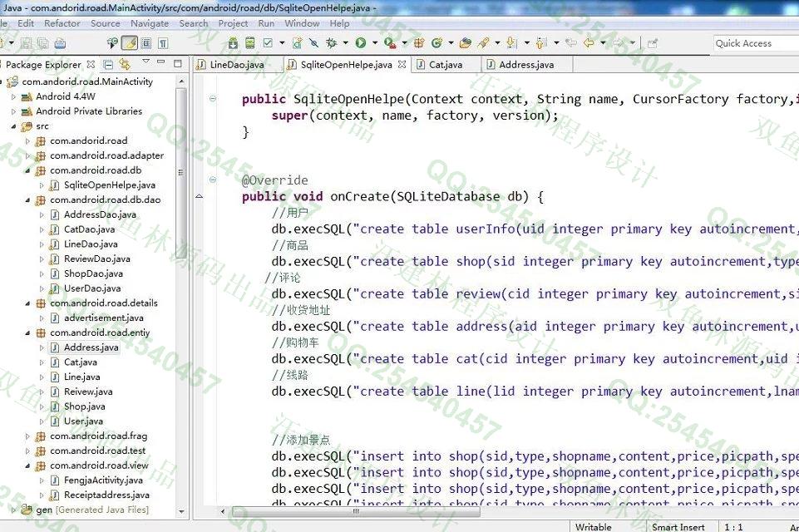Screen dimensions: 799x532
Task: Click the Print toolbar icon
Action: 60,43
